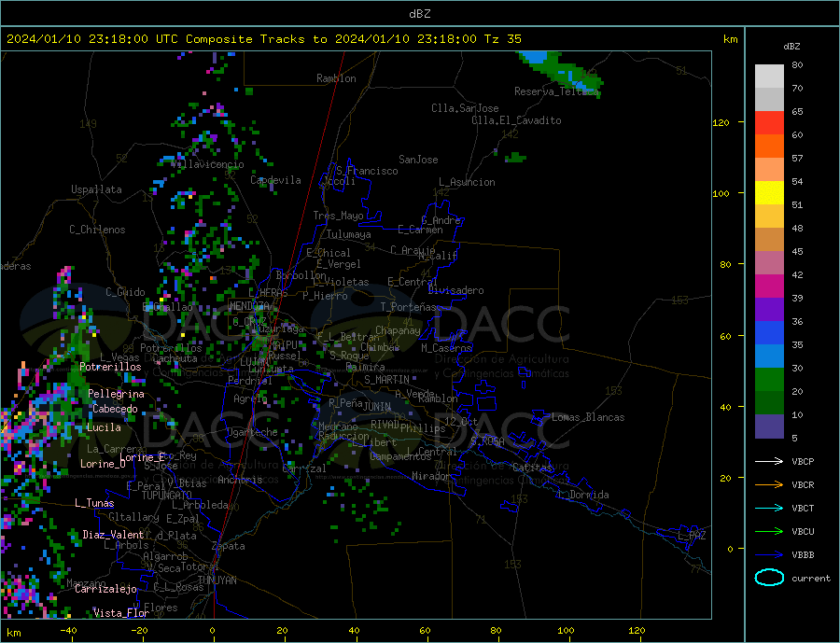Viewport: 840px width, 643px height.
Task: Click the 'TUNUYAN' place label
Action: pos(217,580)
